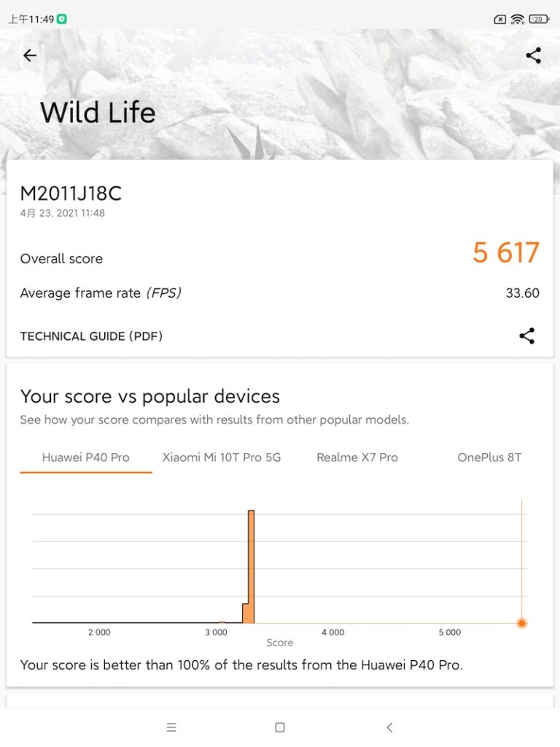
Task: Tap the tall orange histogram bar
Action: tap(251, 566)
